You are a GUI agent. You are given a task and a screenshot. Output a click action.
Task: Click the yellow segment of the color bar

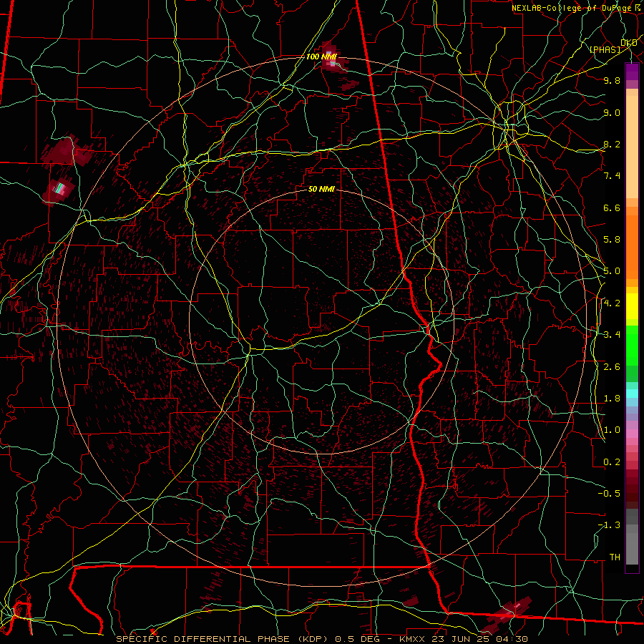(x=632, y=306)
